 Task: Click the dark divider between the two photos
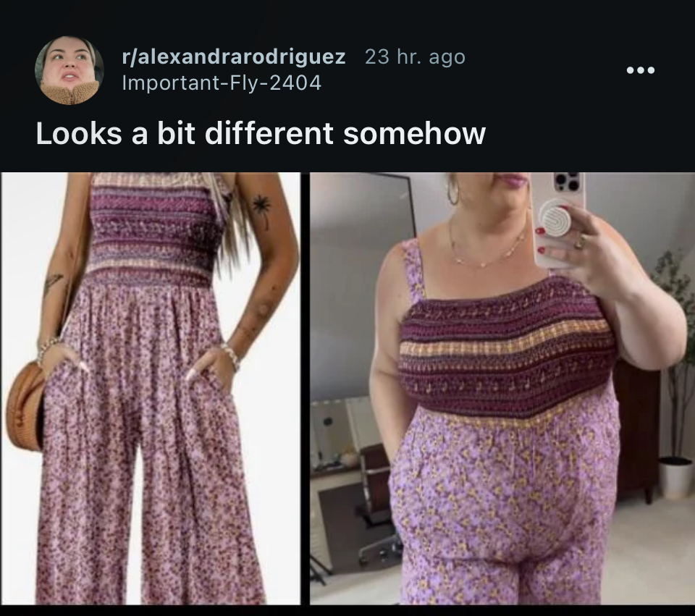tap(306, 388)
